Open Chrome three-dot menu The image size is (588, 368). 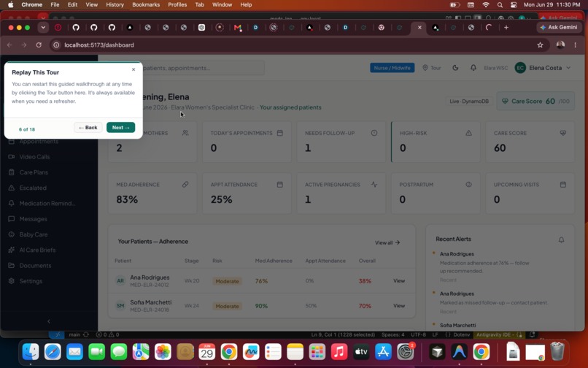(x=576, y=45)
